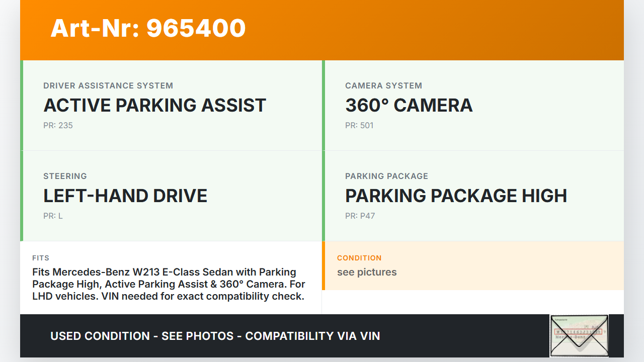
Task: Click the Parking Package label
Action: [386, 176]
